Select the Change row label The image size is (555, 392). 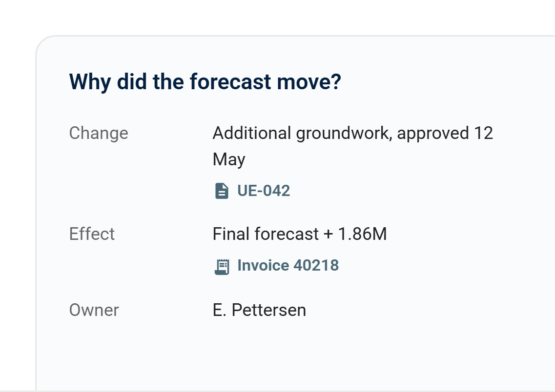[x=99, y=134]
